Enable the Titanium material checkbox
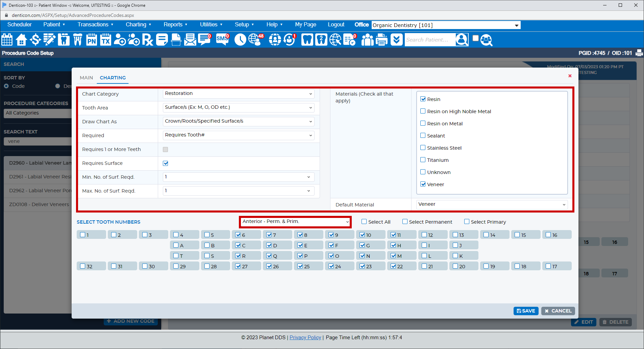 (423, 159)
